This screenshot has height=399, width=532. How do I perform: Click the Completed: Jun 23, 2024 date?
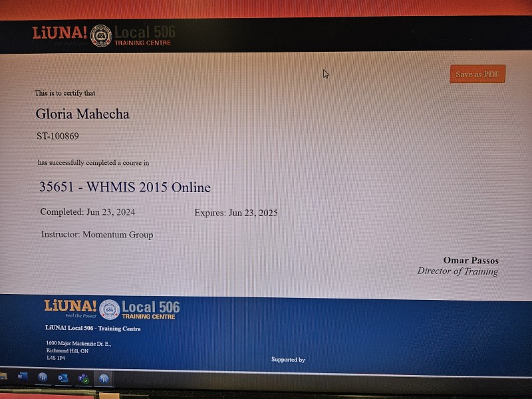[x=88, y=212]
